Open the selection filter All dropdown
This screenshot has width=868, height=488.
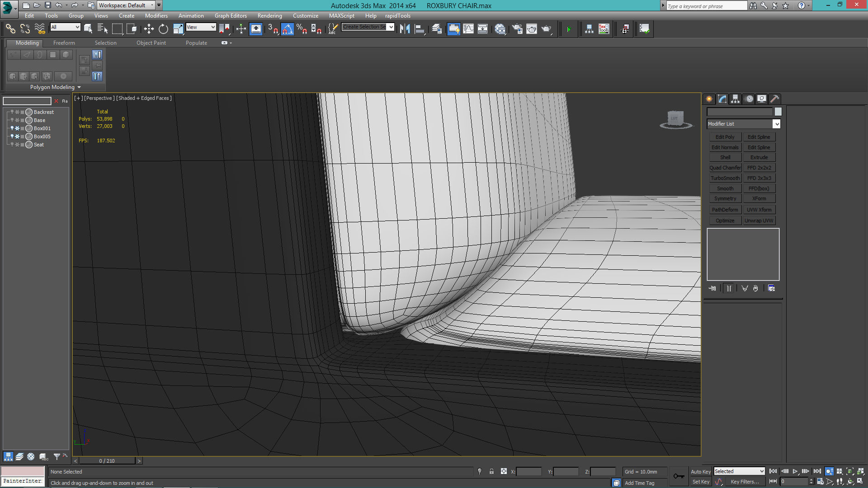click(65, 27)
